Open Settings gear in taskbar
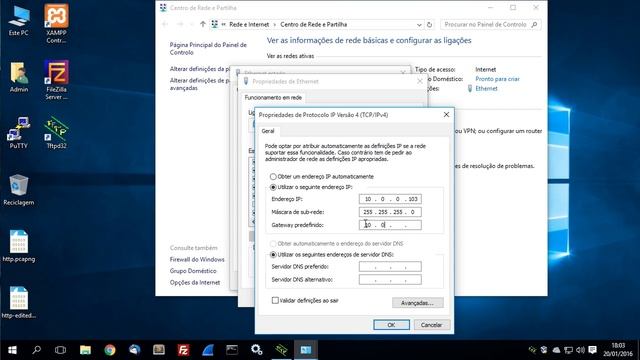This screenshot has height=360, width=640. click(257, 350)
